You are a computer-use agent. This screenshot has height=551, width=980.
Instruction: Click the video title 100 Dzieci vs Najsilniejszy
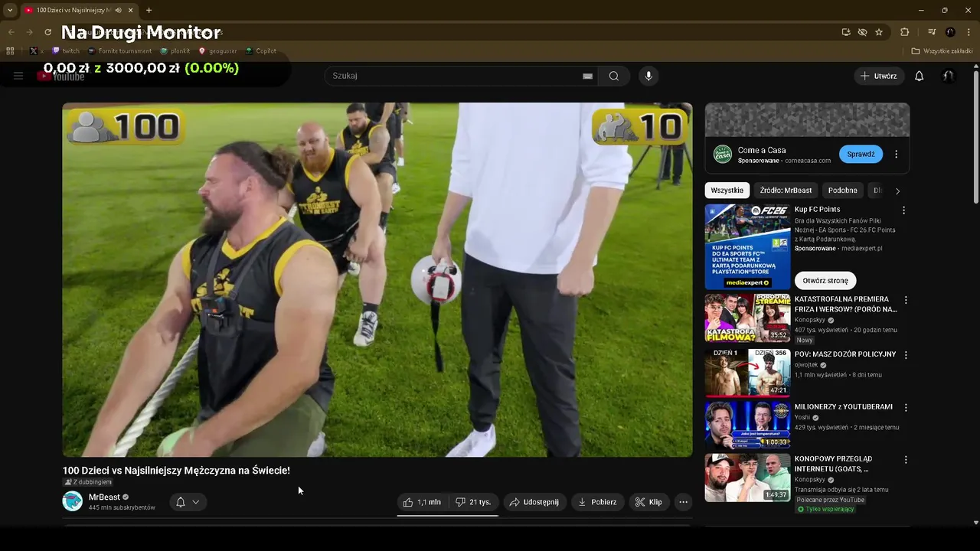coord(176,471)
